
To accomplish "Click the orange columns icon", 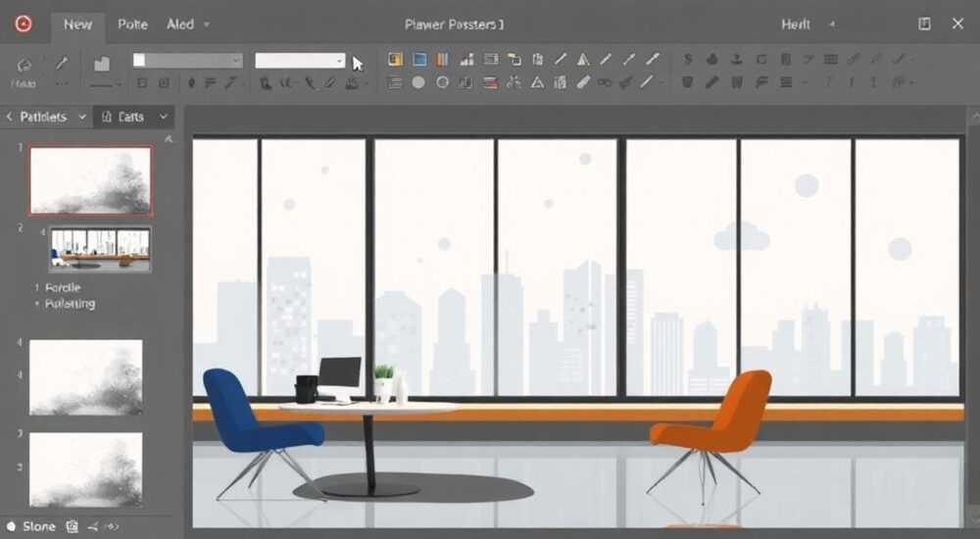I will coord(443,60).
